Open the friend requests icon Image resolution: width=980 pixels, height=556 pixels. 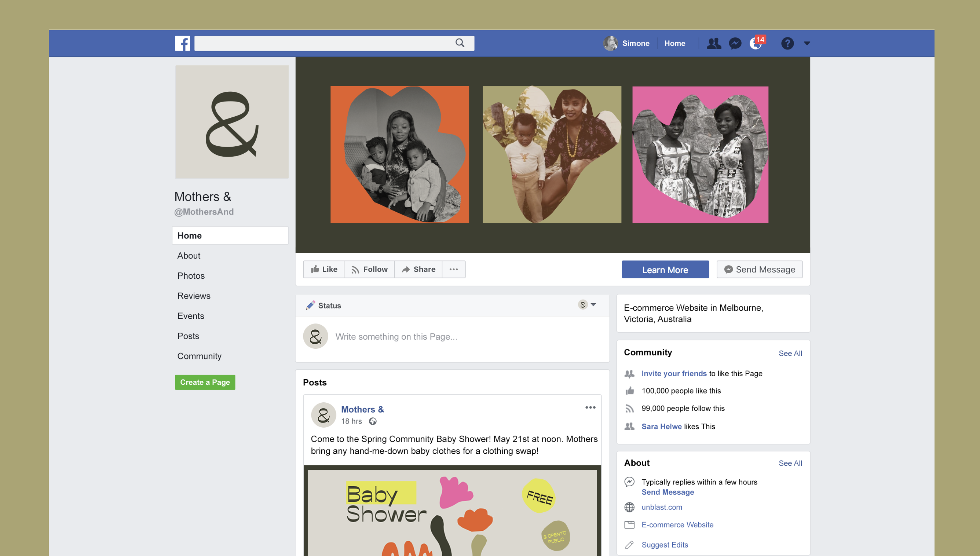click(713, 43)
